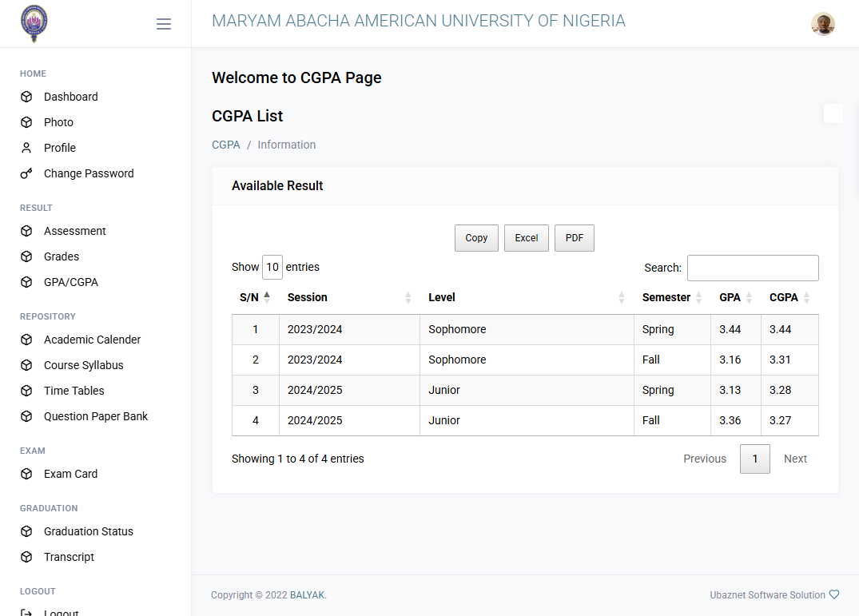The image size is (859, 616).
Task: Toggle the hamburger sidebar menu icon
Action: [163, 23]
